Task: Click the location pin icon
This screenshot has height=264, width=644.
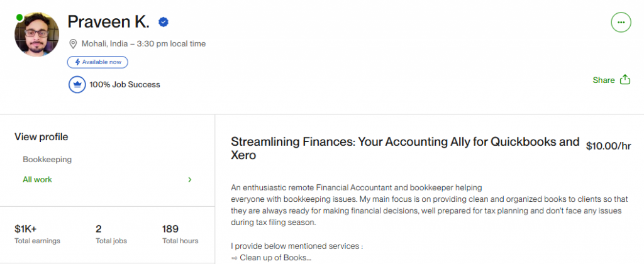Action: tap(73, 44)
